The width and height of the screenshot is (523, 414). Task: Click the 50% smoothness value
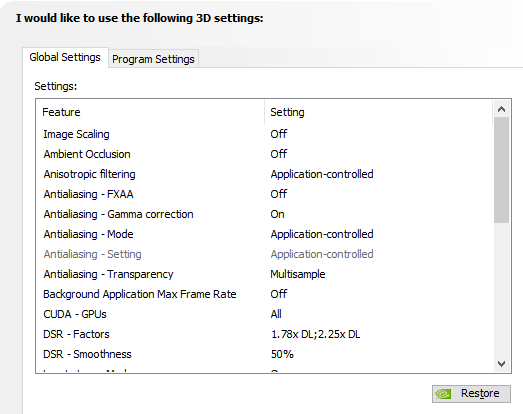282,354
